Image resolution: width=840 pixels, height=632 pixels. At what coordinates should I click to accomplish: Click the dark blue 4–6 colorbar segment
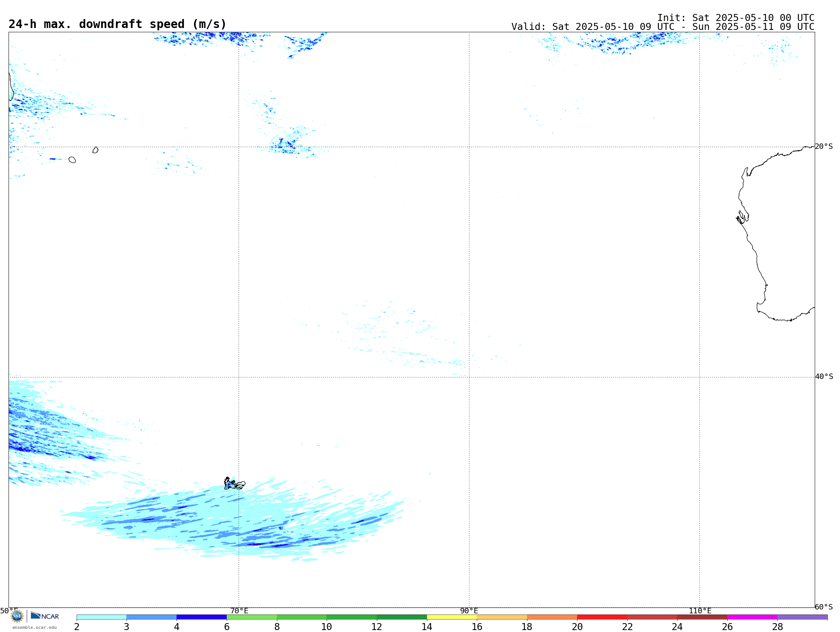pyautogui.click(x=201, y=617)
